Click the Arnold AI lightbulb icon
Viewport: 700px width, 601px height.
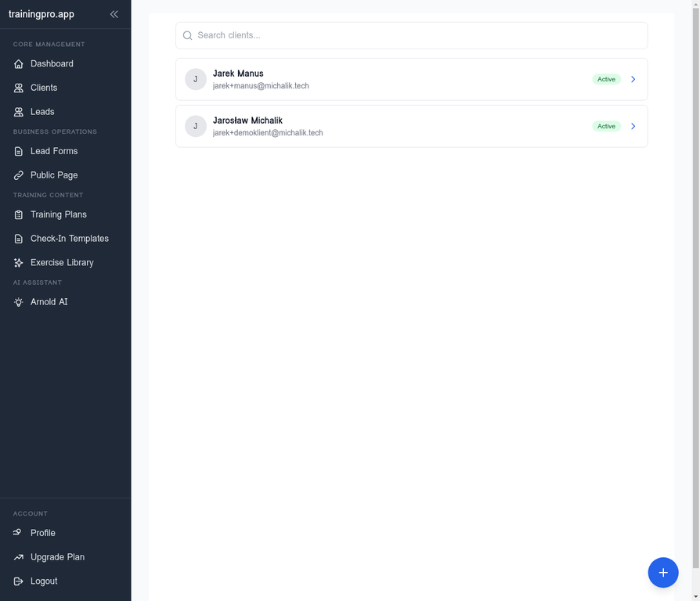pyautogui.click(x=19, y=302)
